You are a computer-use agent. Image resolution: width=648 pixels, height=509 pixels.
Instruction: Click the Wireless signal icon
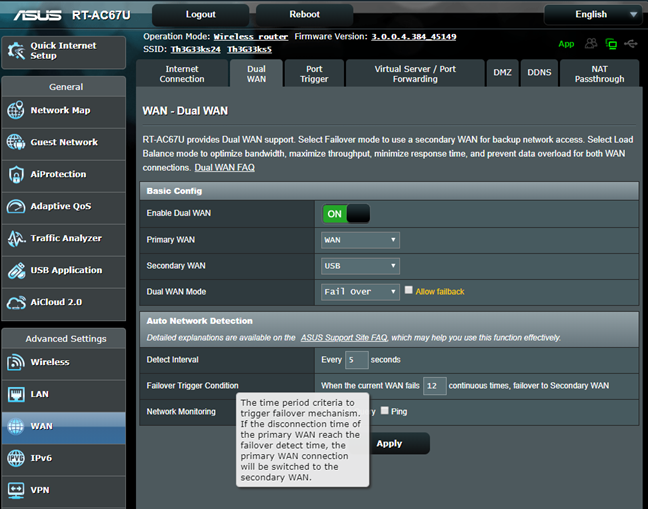pos(16,362)
